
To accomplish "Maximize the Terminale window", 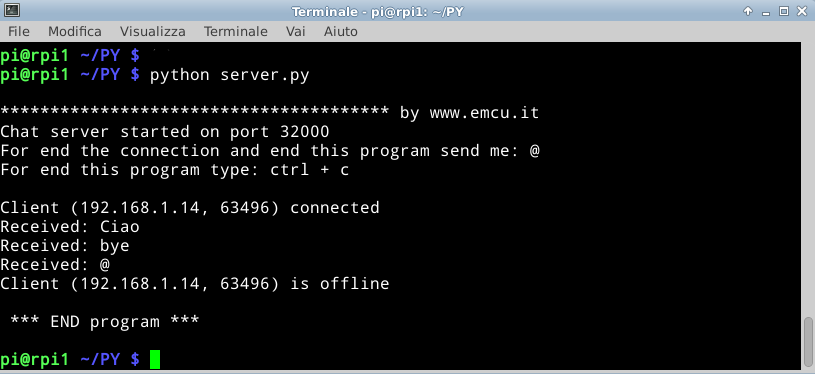I will click(x=784, y=10).
